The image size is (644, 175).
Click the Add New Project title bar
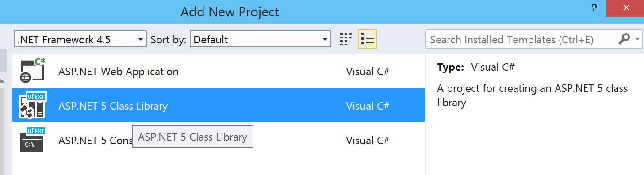click(x=230, y=11)
